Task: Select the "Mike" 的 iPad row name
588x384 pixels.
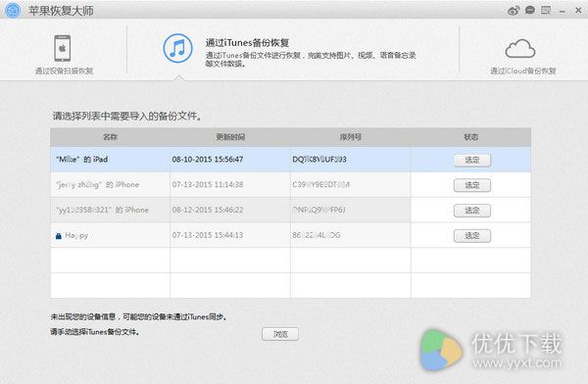Action: click(x=81, y=160)
